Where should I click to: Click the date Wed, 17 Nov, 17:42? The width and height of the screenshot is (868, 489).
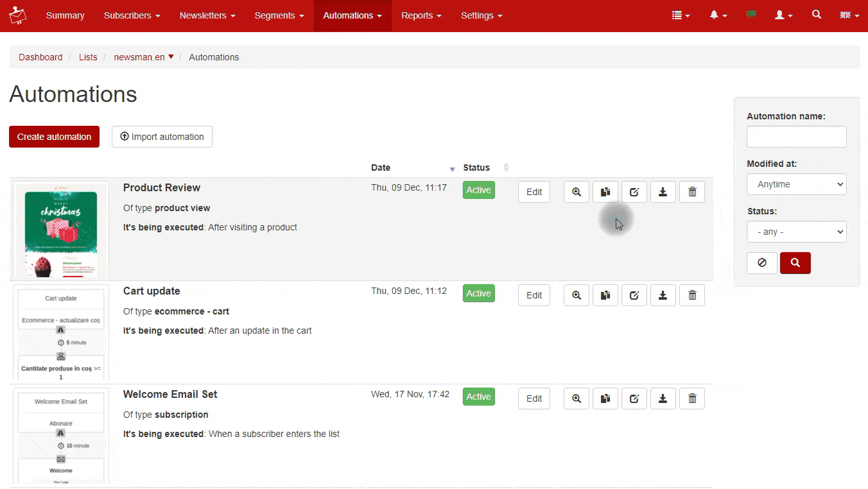(x=410, y=394)
